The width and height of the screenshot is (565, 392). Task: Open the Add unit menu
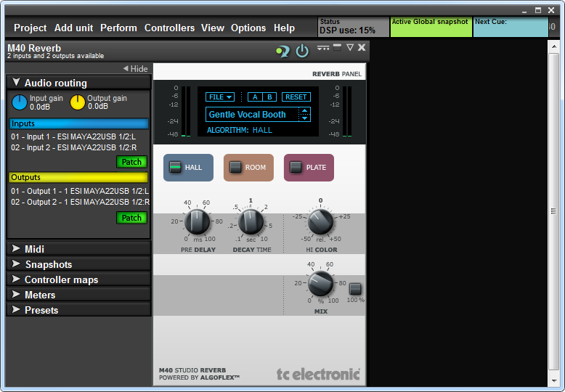pos(73,28)
